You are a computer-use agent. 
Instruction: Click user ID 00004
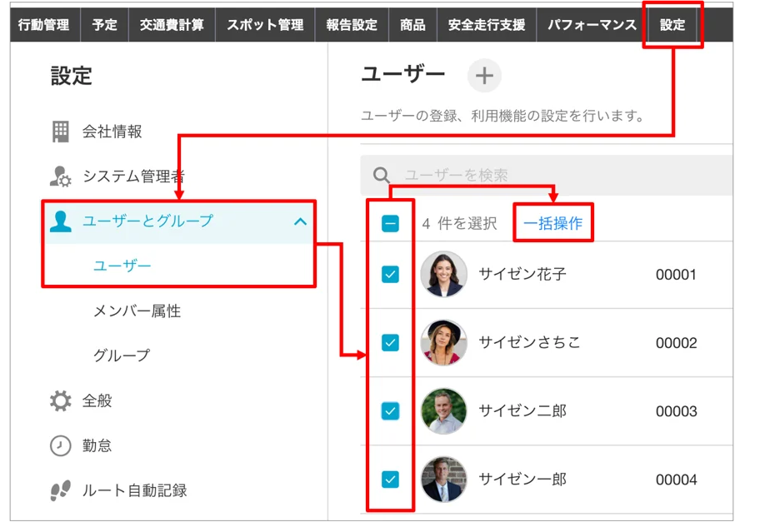pos(676,480)
